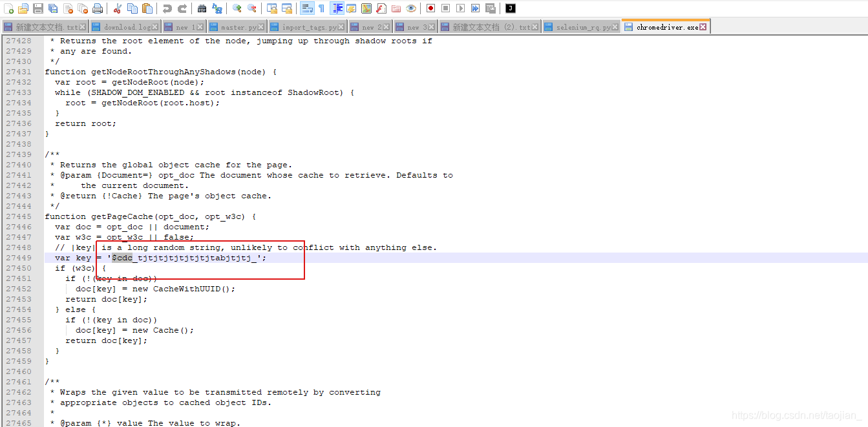This screenshot has width=868, height=427.
Task: Click the Save recorded macro icon
Action: pos(491,8)
